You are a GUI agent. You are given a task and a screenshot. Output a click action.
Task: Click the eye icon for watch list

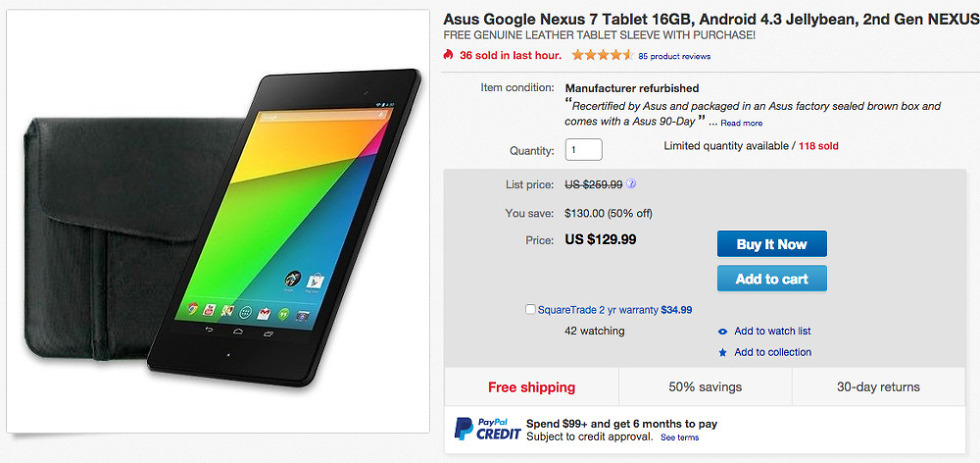723,331
